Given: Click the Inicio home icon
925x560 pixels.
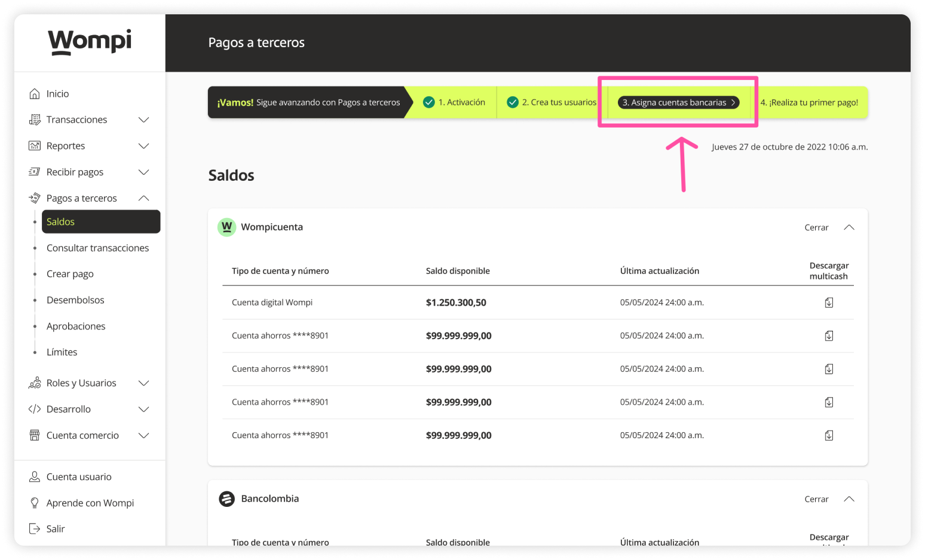Looking at the screenshot, I should [35, 94].
